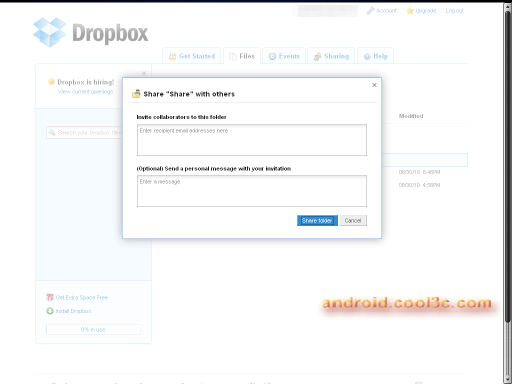Click the star icon beside Upgrade

click(x=410, y=11)
